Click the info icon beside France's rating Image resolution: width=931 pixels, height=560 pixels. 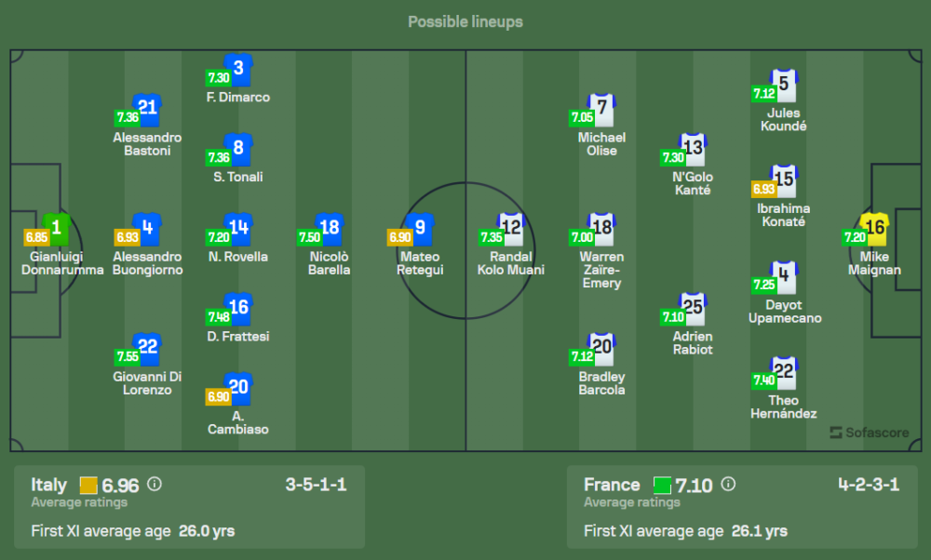[x=728, y=485]
